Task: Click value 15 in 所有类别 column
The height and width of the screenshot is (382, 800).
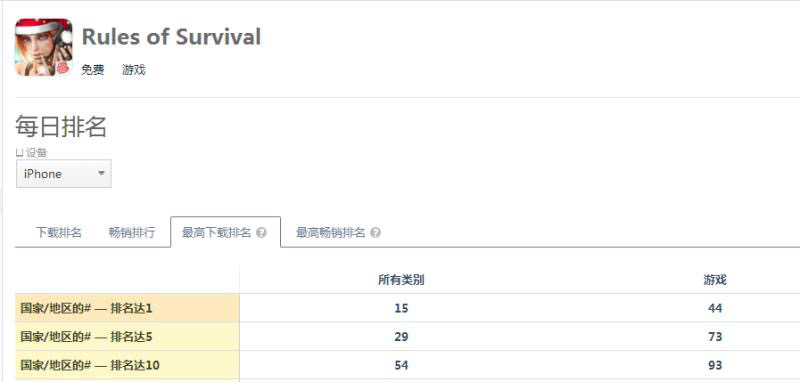Action: 402,308
